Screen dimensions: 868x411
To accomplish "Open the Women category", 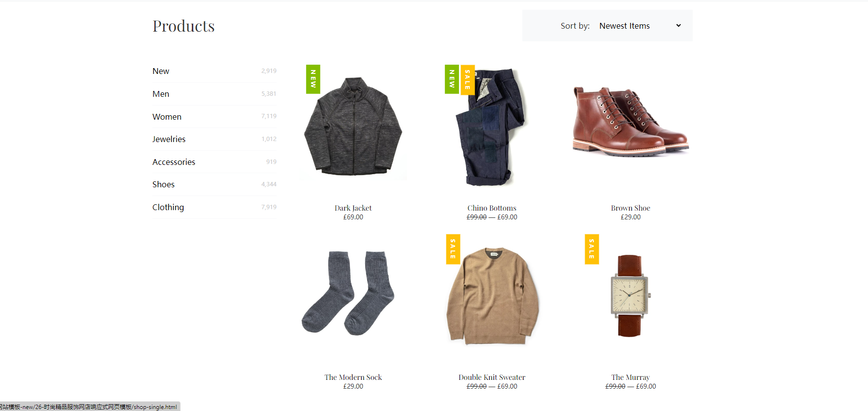I will (214, 117).
